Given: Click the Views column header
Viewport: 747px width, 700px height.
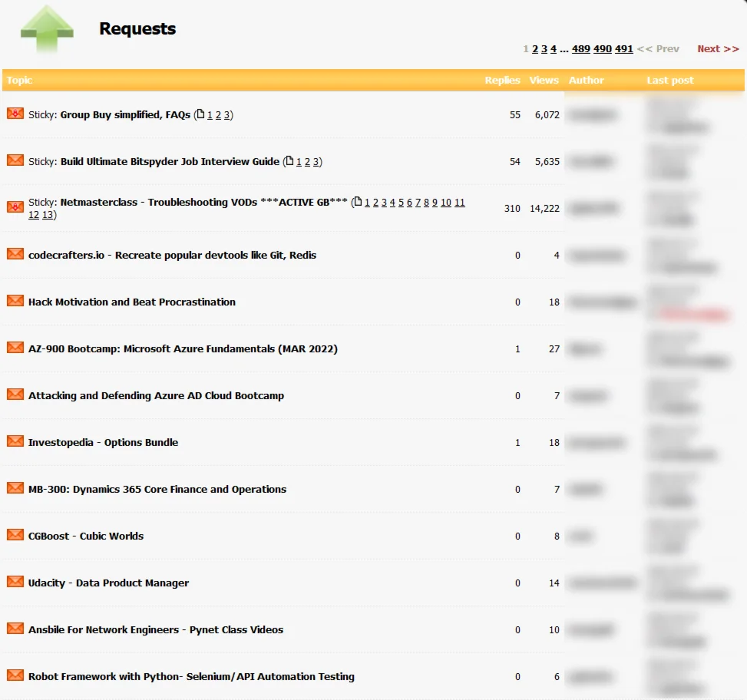Looking at the screenshot, I should (x=544, y=80).
